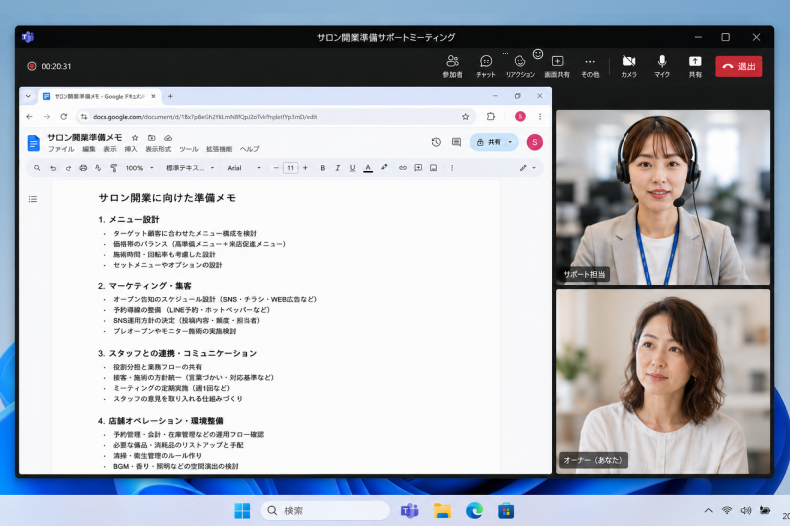Viewport: 790px width, 526px height.
Task: Open the text color picker
Action: [368, 168]
